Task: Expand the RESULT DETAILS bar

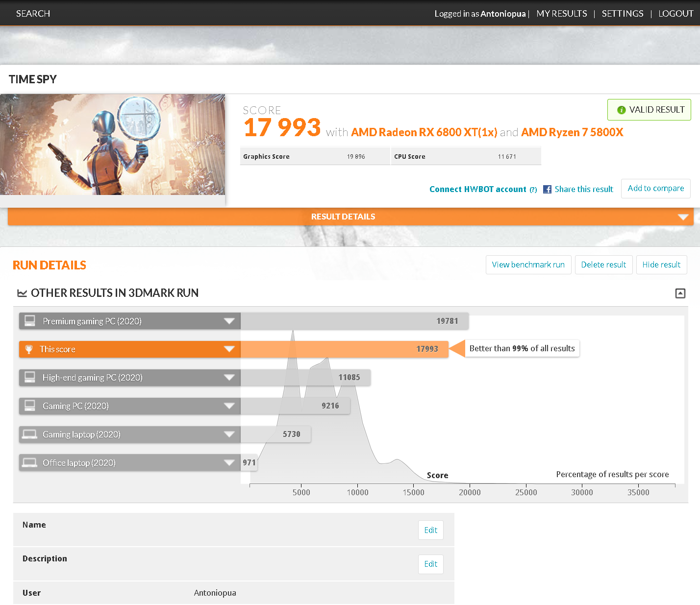Action: [350, 217]
